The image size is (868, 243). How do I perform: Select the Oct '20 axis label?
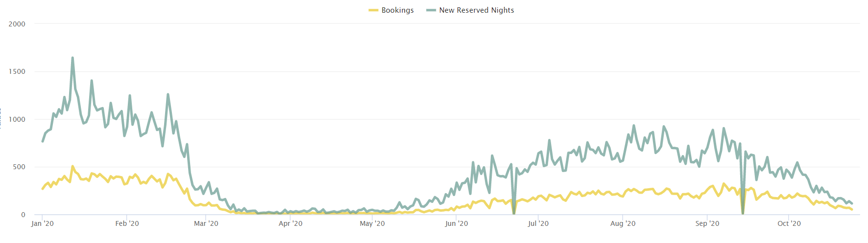(x=789, y=223)
